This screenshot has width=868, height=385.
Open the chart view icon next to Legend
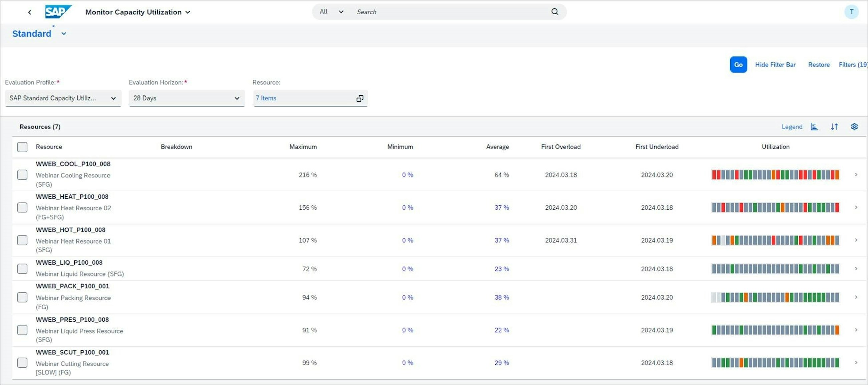[814, 127]
